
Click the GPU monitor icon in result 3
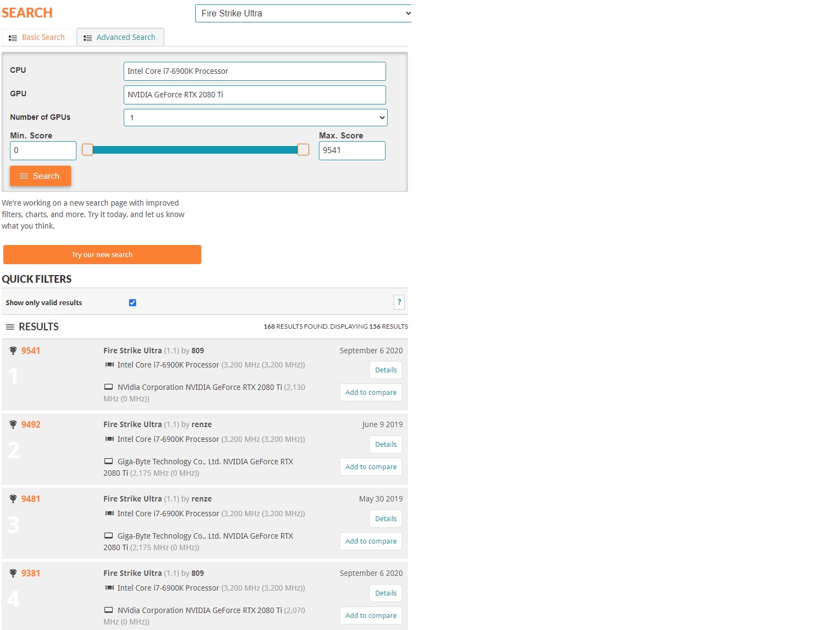click(x=109, y=536)
